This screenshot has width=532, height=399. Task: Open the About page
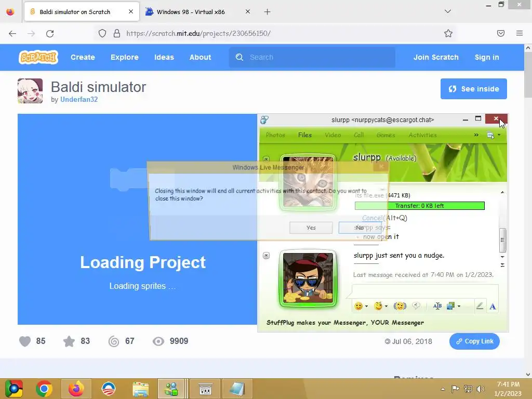pos(200,57)
